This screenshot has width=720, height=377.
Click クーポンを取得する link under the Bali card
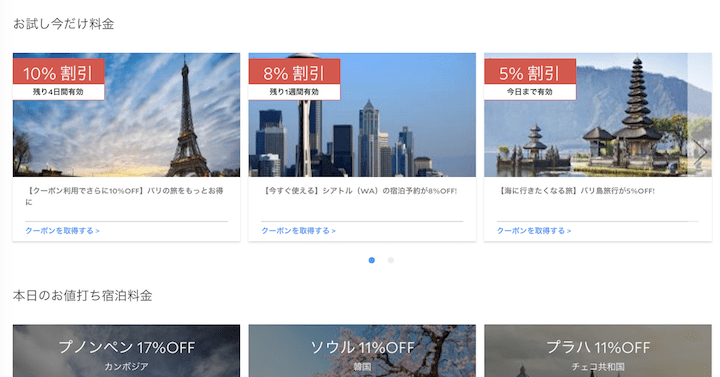coord(534,231)
